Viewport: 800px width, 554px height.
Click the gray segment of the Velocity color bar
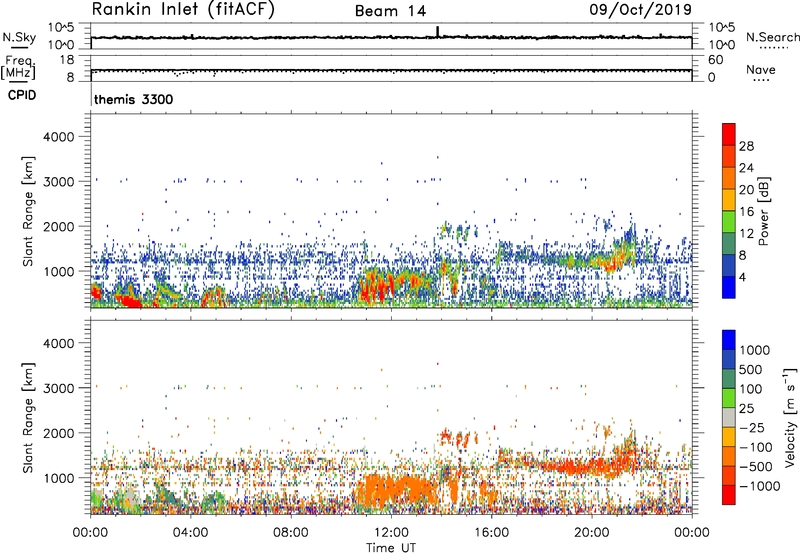click(729, 417)
